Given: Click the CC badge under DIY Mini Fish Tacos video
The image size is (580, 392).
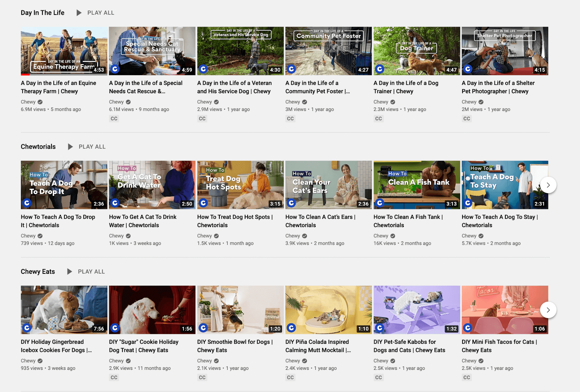Looking at the screenshot, I should point(467,377).
